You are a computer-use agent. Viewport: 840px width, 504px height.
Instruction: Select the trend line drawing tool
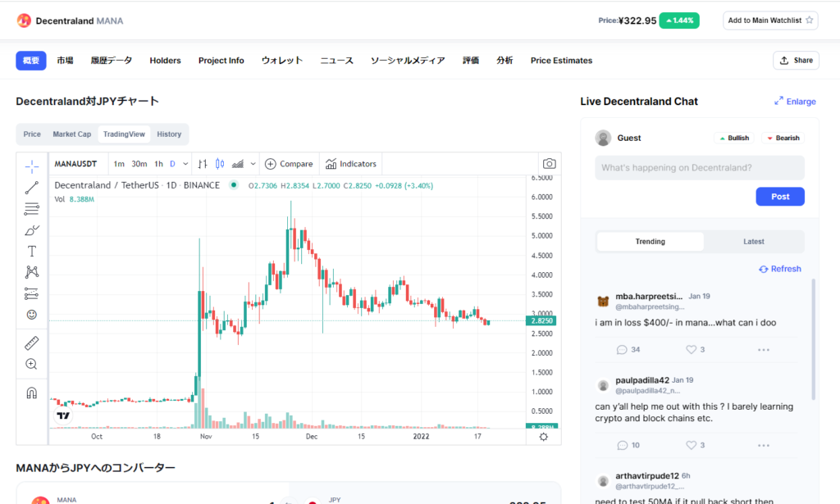pyautogui.click(x=32, y=188)
